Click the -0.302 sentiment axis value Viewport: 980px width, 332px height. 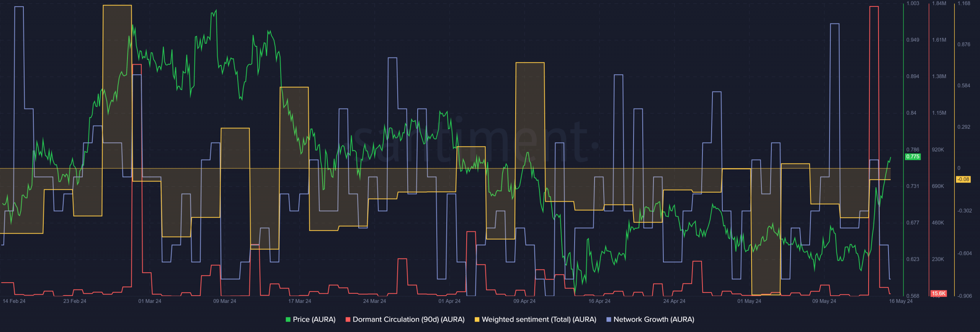pos(965,211)
